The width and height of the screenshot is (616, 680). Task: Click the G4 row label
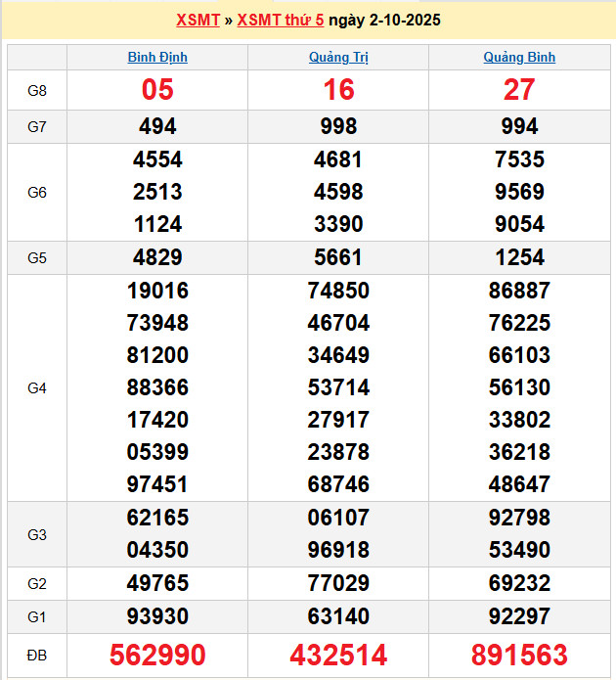click(x=37, y=387)
